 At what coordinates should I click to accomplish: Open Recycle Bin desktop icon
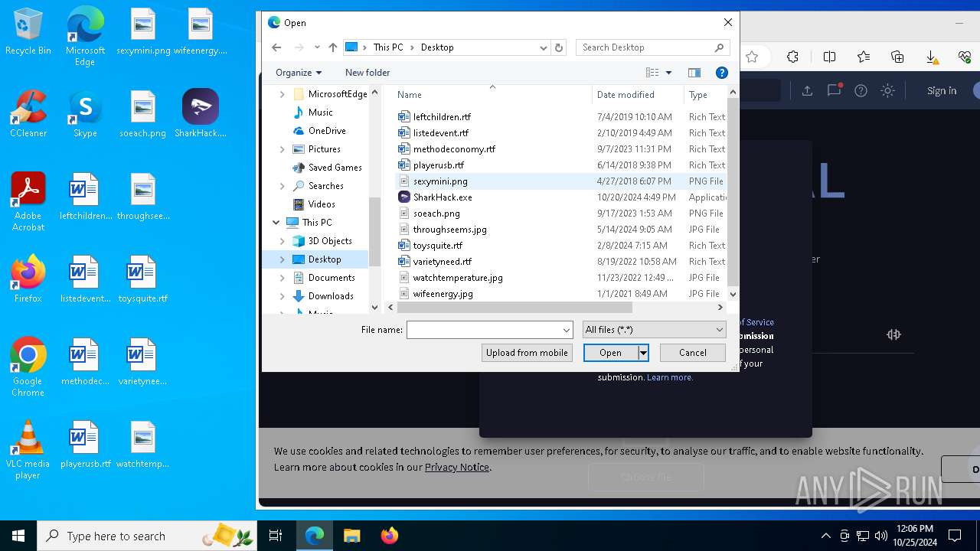[28, 32]
